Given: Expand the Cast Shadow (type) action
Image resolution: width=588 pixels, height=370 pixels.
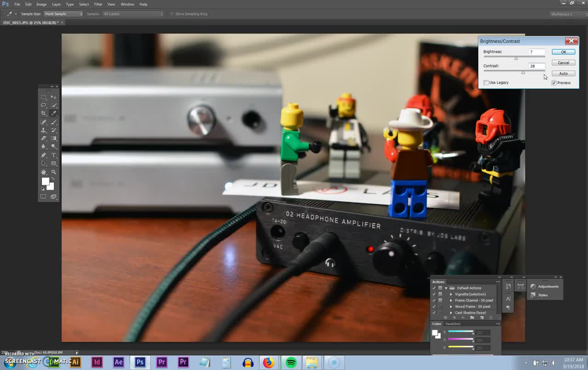Looking at the screenshot, I should tap(451, 313).
